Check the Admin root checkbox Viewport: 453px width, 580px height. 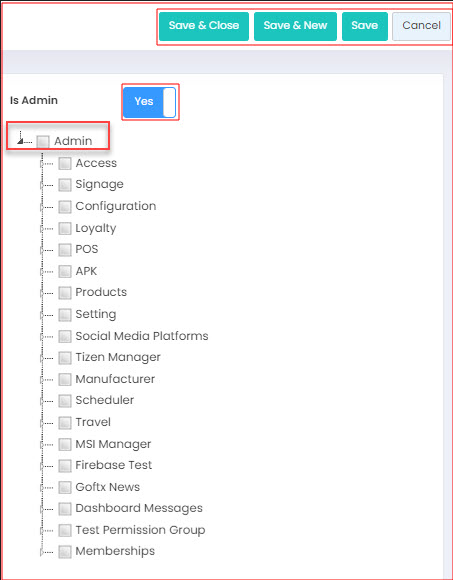pos(43,141)
